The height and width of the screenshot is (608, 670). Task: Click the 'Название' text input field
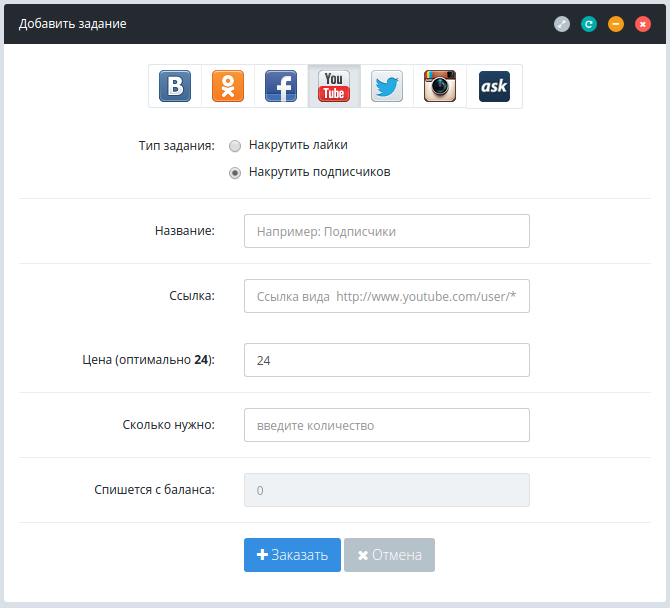[x=386, y=231]
